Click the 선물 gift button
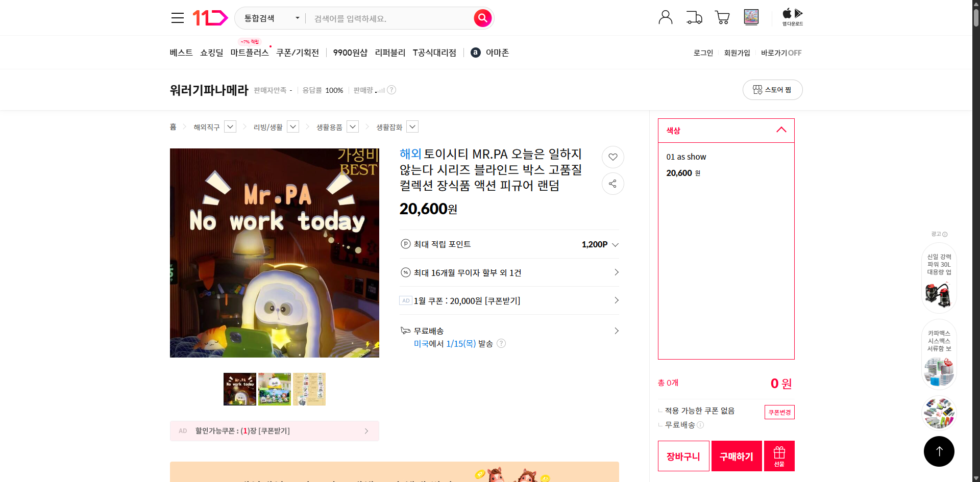Image resolution: width=980 pixels, height=482 pixels. click(779, 455)
